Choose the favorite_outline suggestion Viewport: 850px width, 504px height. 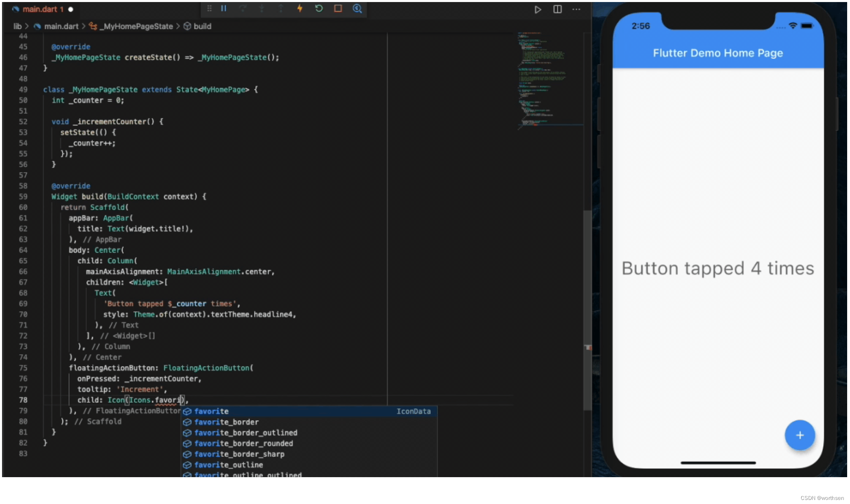pos(309,465)
